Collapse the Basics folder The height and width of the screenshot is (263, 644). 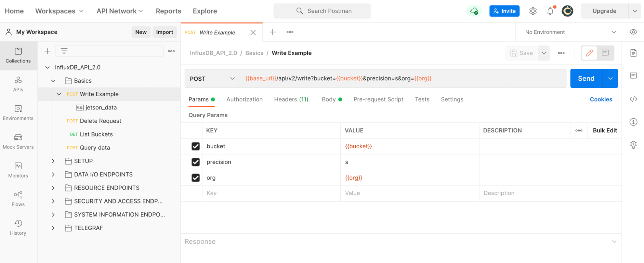coord(53,81)
